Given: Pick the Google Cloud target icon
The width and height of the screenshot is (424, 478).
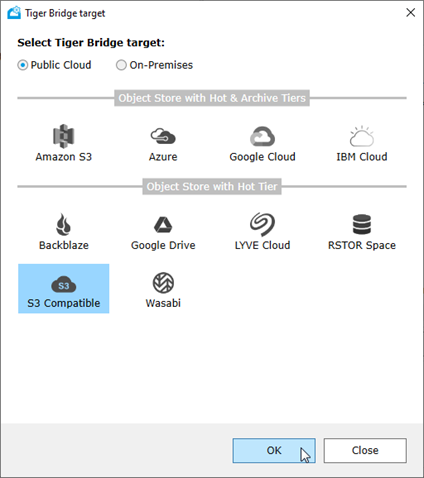Looking at the screenshot, I should 262,136.
